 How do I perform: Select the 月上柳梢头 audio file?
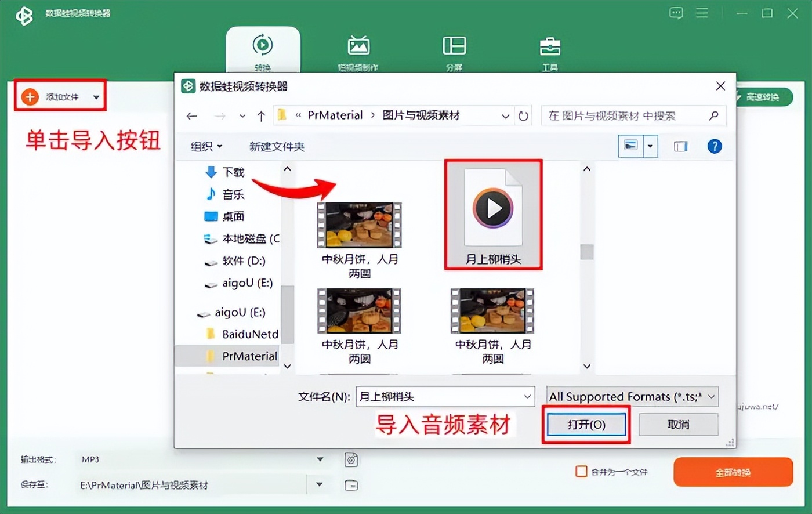pyautogui.click(x=493, y=215)
